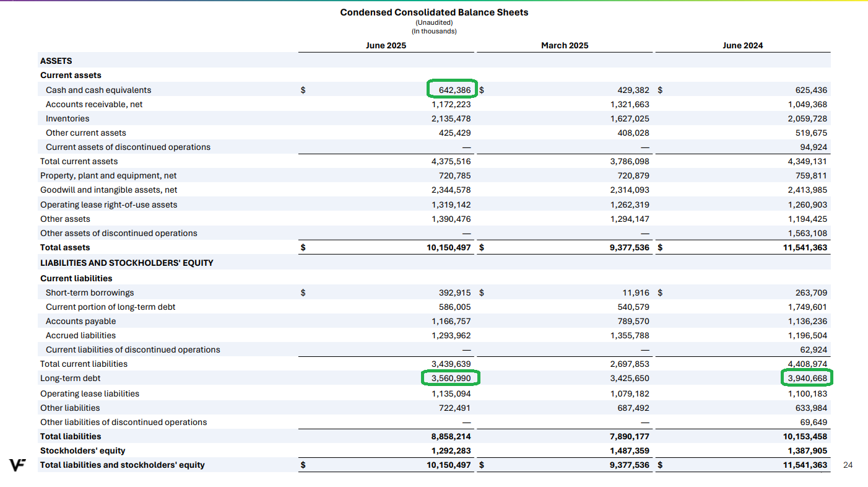
Task: Click total current liabilities value 3,439,639
Action: [x=451, y=364]
